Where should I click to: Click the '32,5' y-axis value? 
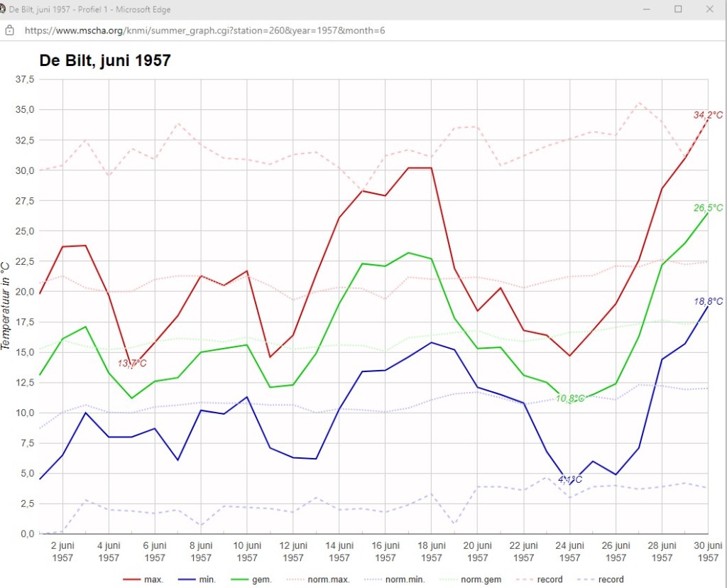[25, 140]
